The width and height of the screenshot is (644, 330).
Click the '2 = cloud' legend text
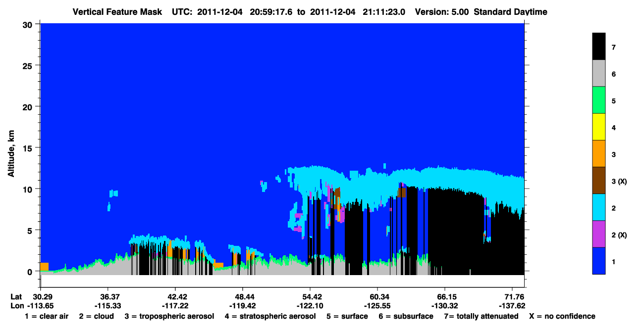point(96,316)
